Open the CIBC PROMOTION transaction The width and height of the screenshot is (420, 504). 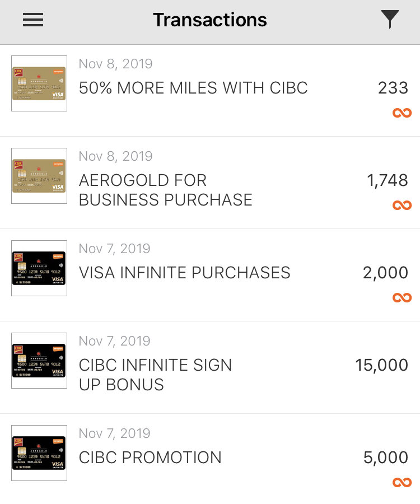pos(150,458)
